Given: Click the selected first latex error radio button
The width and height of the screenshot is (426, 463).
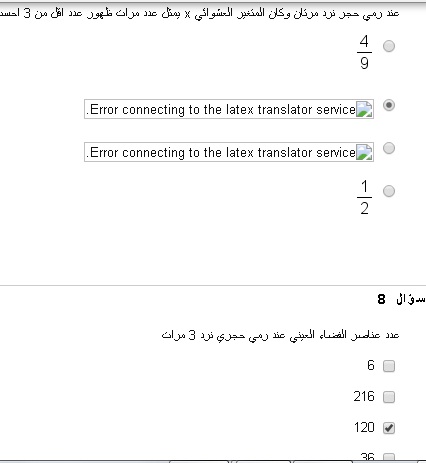Looking at the screenshot, I should pos(389,105).
